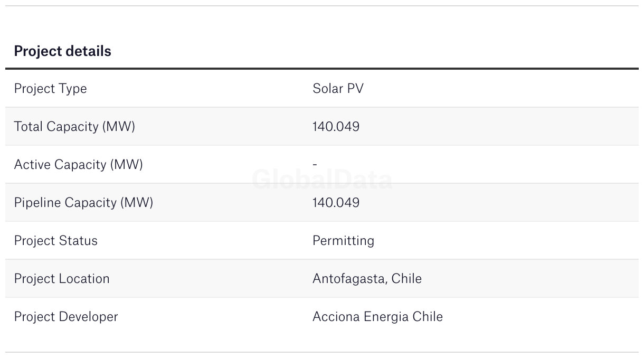Select the Project Location label
Screen dimensions: 644x358
62,279
